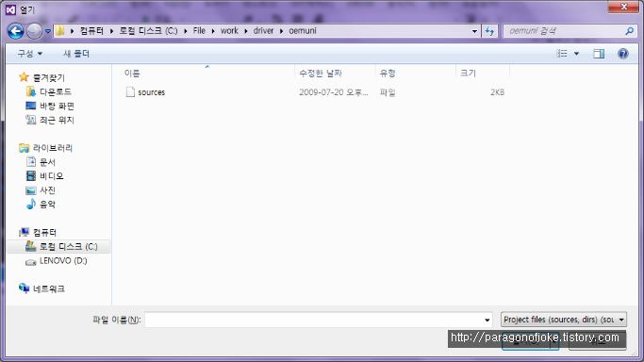644x362 pixels.
Task: Select 즐겨찾기 in the navigation pane
Action: 49,77
